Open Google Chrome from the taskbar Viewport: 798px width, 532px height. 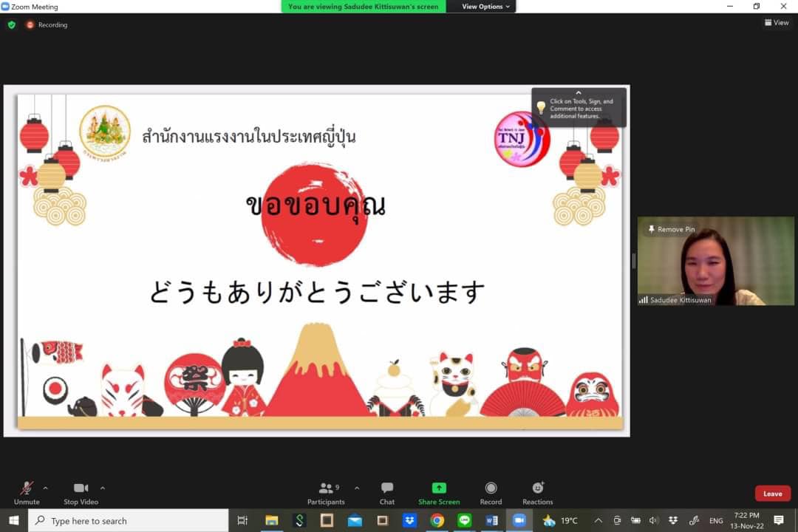[437, 520]
